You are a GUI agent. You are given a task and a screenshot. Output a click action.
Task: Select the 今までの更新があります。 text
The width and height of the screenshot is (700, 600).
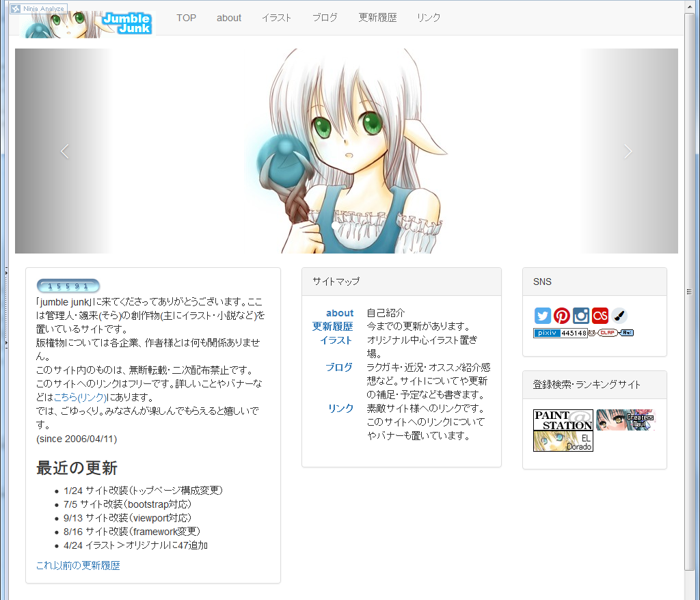point(418,327)
